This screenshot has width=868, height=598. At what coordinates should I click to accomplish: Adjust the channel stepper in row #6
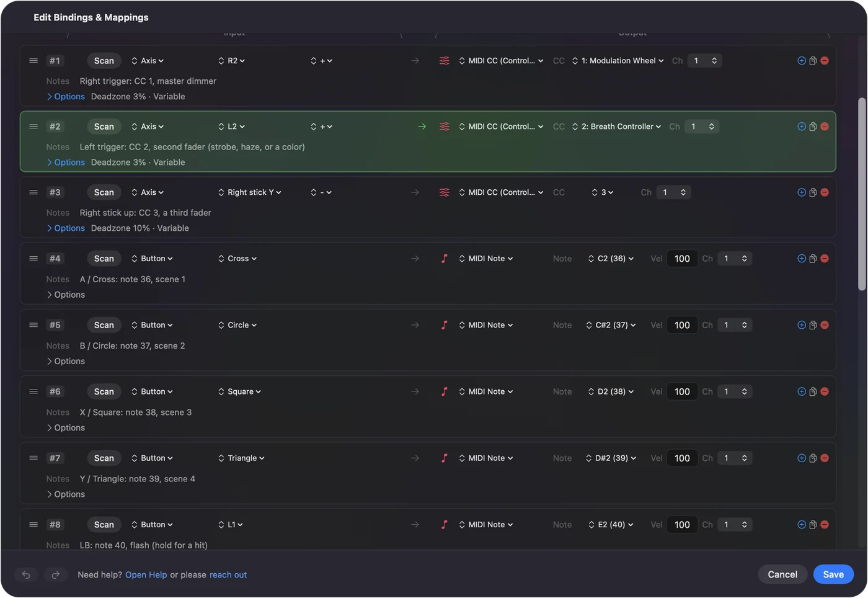coord(745,391)
